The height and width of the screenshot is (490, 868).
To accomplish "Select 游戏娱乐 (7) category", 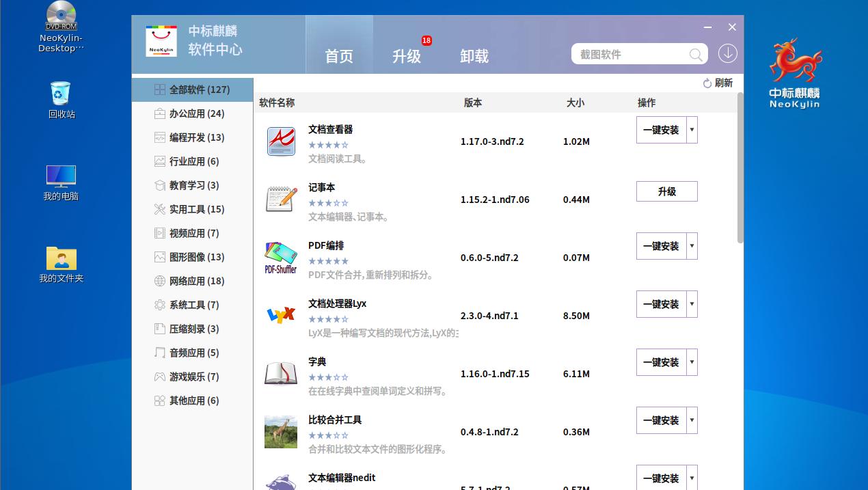I will pyautogui.click(x=192, y=377).
